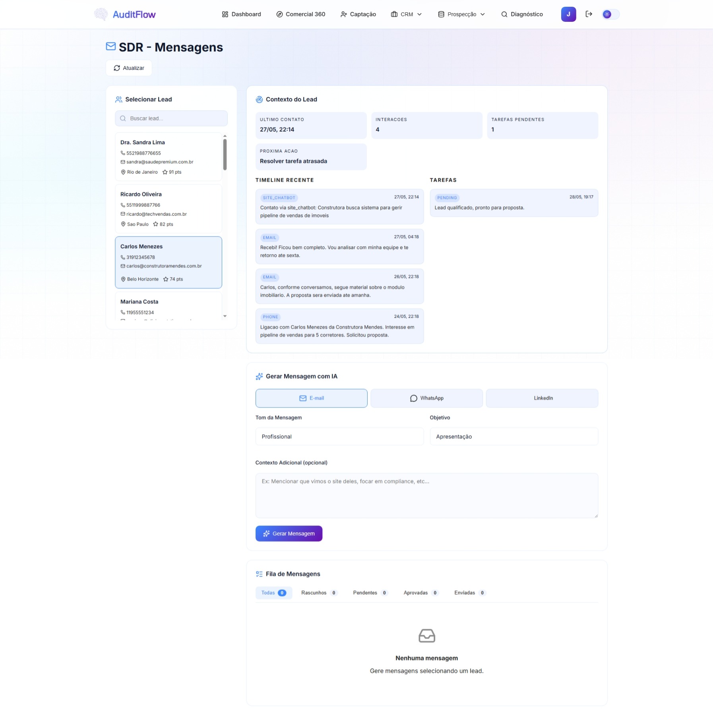Image resolution: width=713 pixels, height=728 pixels.
Task: Open the Diagnóstico page
Action: pos(522,14)
